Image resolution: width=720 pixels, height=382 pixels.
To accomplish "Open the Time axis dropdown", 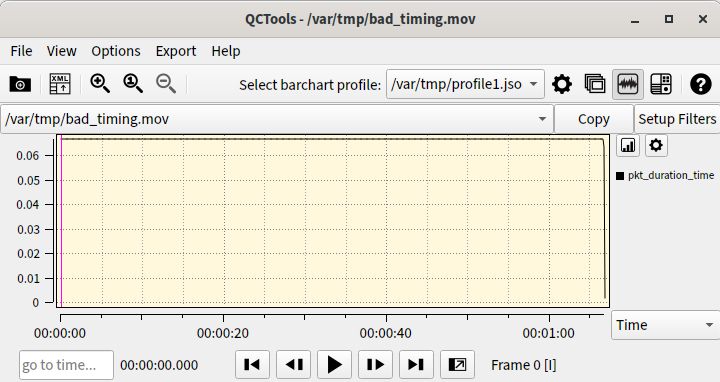I will point(665,325).
